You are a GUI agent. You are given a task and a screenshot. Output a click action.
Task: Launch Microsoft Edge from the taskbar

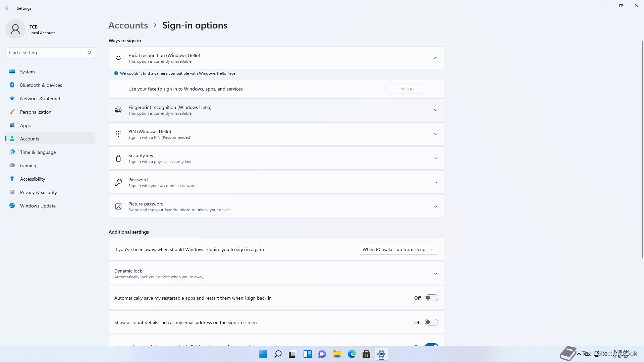point(352,354)
